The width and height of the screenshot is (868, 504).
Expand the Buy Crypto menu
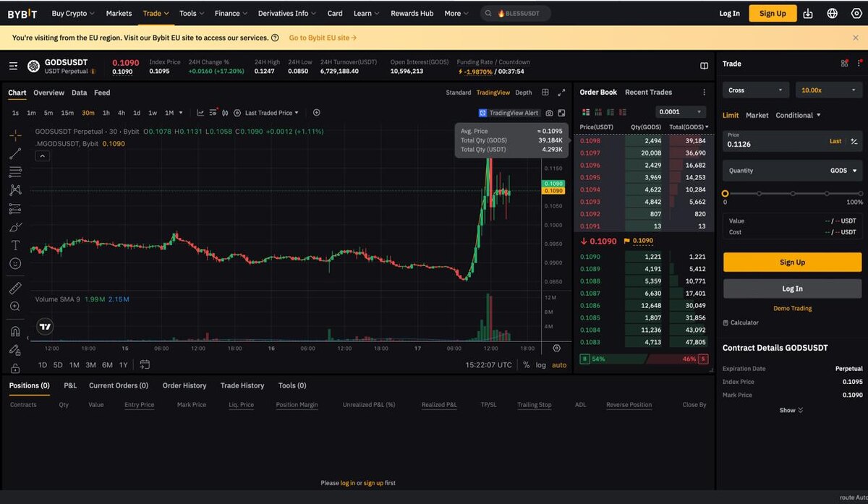(x=73, y=13)
